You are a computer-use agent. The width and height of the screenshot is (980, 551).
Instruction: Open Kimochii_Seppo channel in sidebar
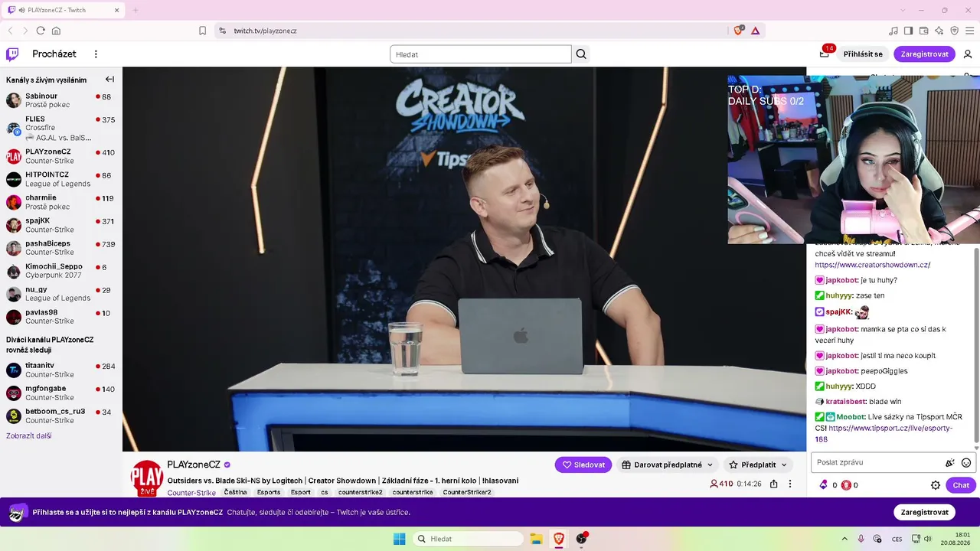60,271
